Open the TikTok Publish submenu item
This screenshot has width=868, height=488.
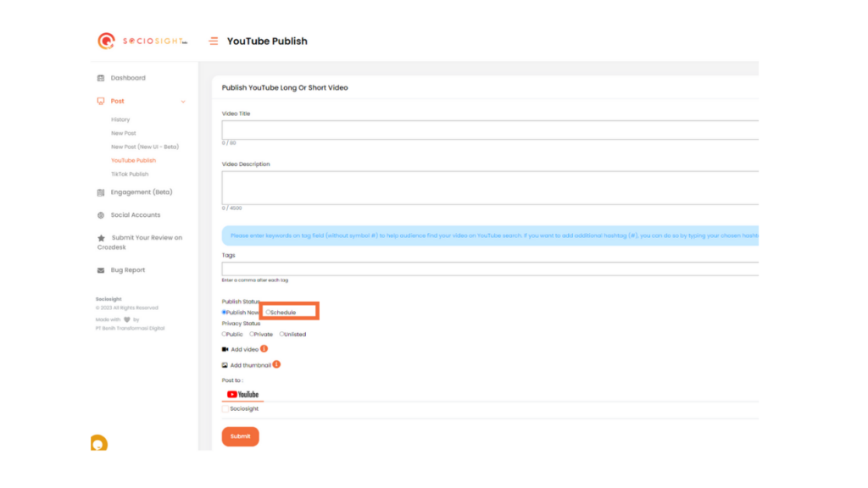point(130,175)
